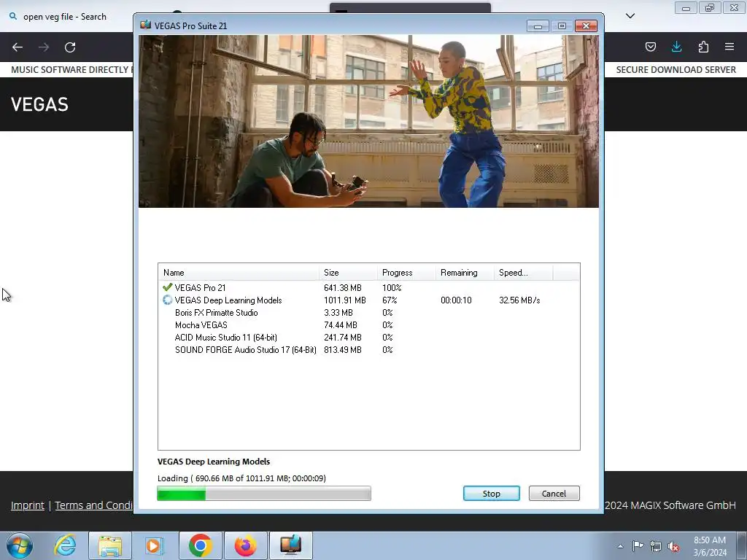Click the VEGAS Pro Suite 21 title bar icon
The height and width of the screenshot is (560, 747).
[x=145, y=26]
